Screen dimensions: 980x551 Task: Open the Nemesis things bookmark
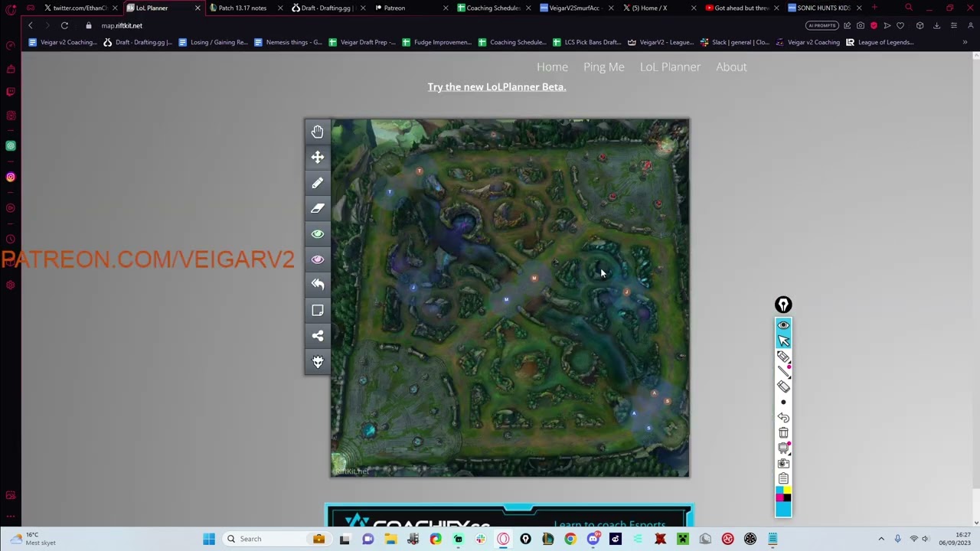pyautogui.click(x=287, y=42)
